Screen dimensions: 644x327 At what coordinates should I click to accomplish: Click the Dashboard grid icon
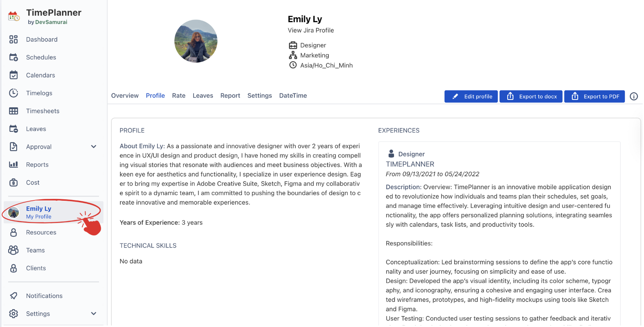pos(14,39)
